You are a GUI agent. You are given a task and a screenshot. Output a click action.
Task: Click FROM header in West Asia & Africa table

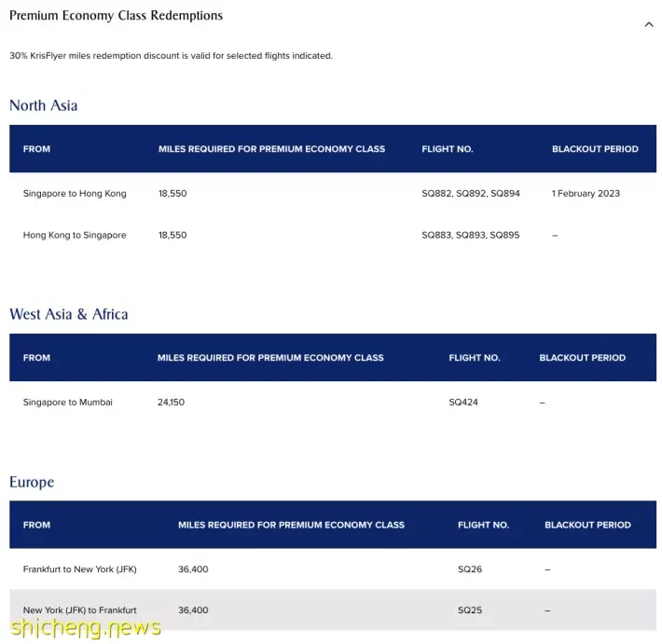(x=36, y=358)
